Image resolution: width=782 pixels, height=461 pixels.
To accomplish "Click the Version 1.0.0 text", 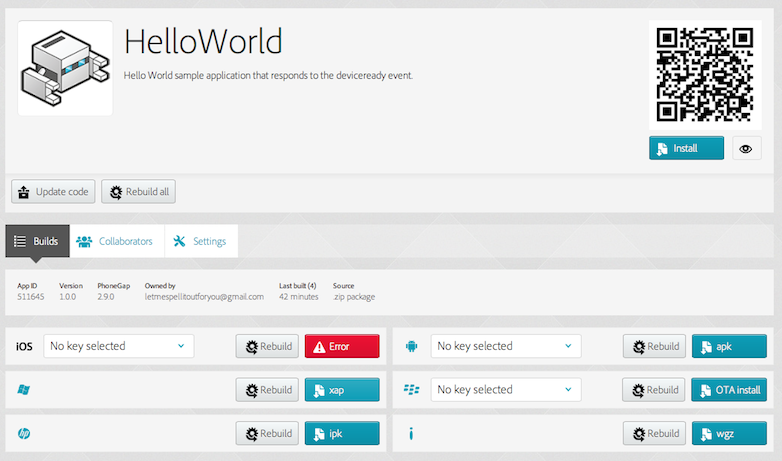I will pyautogui.click(x=68, y=297).
